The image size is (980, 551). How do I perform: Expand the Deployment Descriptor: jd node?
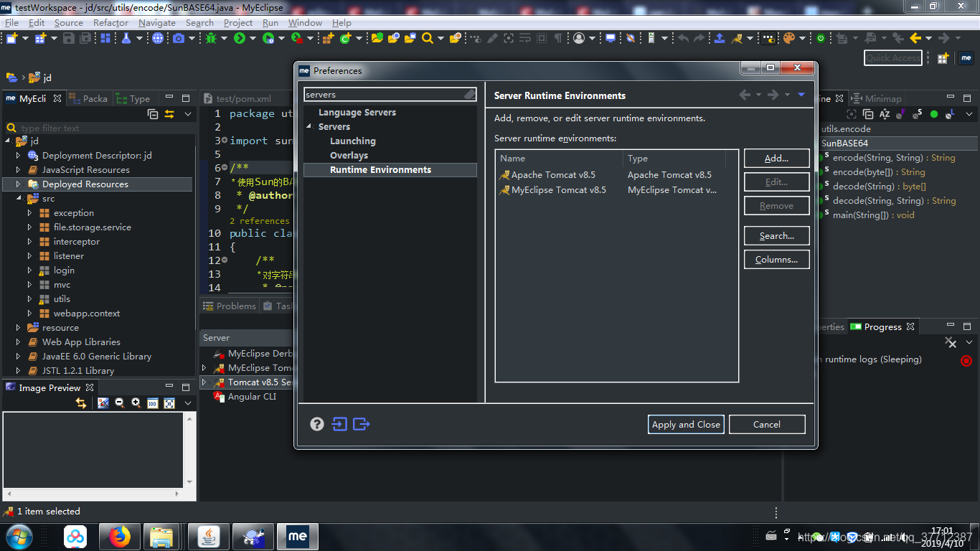click(19, 156)
